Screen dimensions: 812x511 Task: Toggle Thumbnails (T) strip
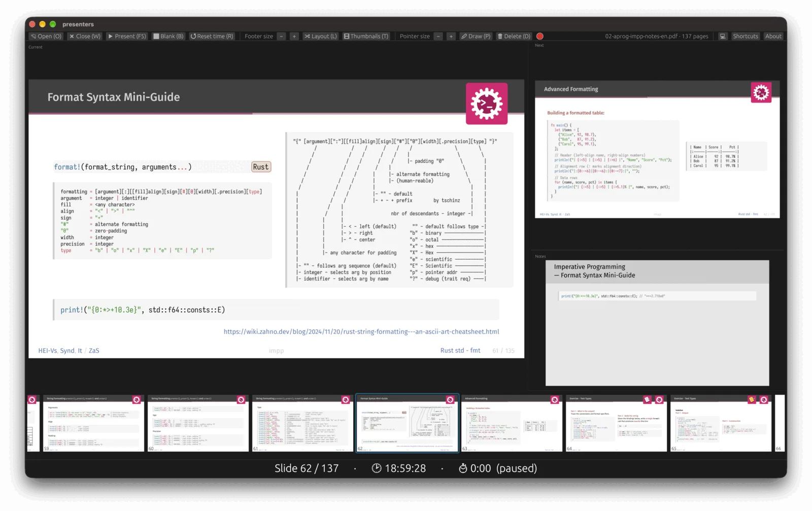[366, 36]
